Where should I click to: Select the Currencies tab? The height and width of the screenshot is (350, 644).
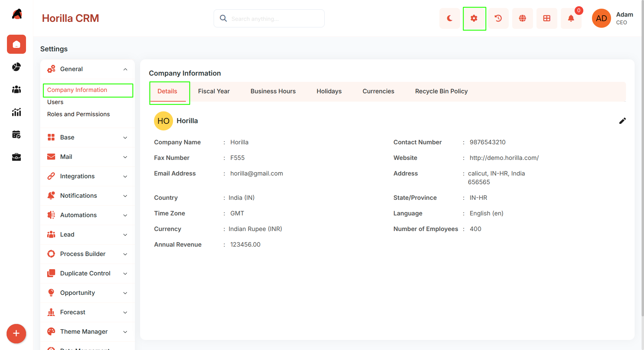coord(378,91)
